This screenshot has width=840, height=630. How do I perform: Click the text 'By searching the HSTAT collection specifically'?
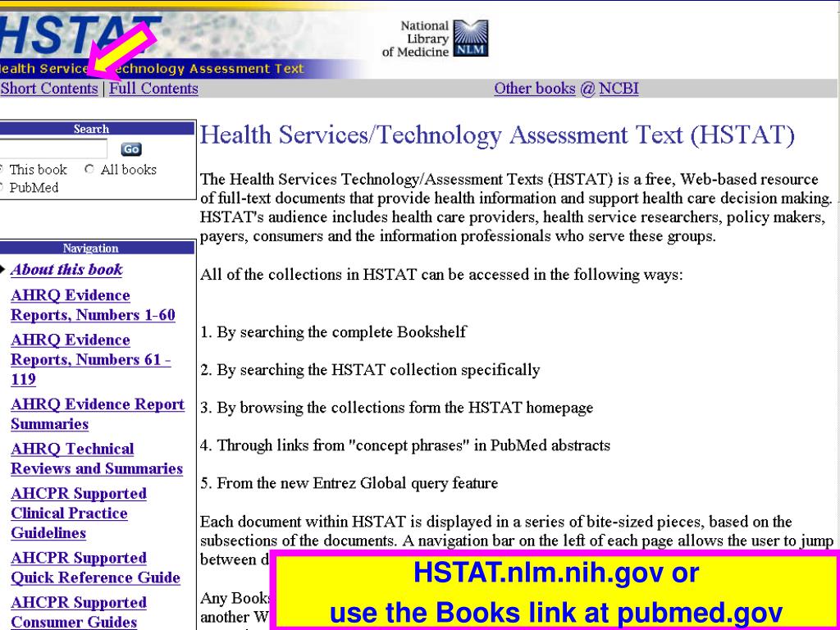point(378,370)
